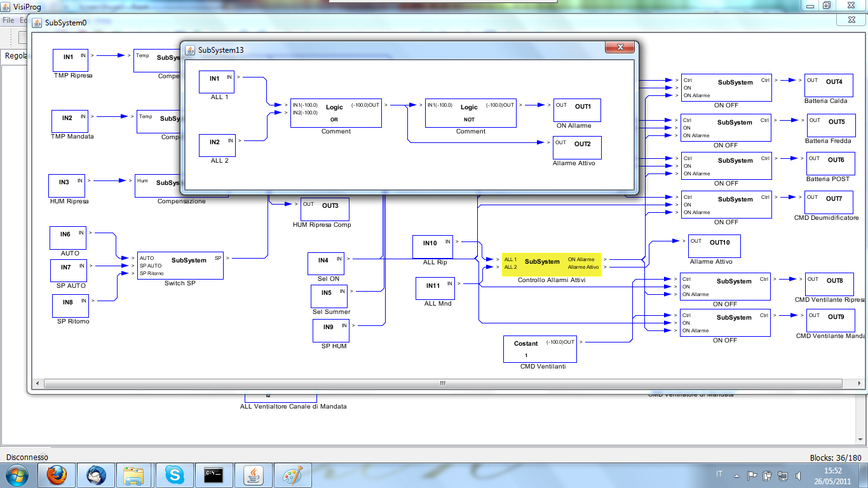Screen dimensions: 868x488
Task: Select the IN8 SP Ritorno block
Action: 71,306
